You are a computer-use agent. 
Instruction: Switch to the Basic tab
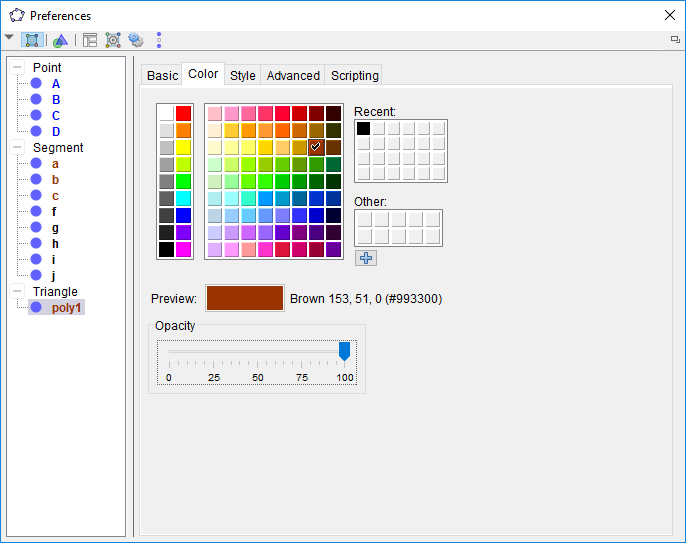coord(162,75)
